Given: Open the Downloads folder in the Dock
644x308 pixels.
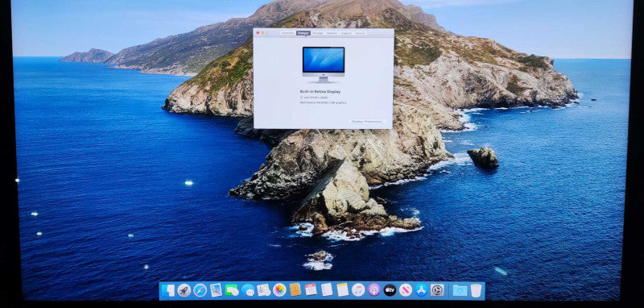Looking at the screenshot, I should pos(460,290).
